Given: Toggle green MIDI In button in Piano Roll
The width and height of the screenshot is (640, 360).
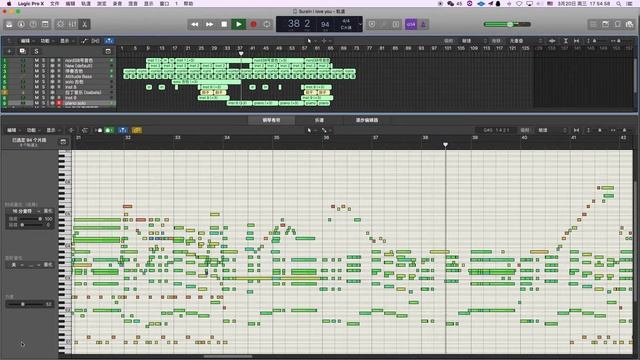Looking at the screenshot, I should point(109,130).
